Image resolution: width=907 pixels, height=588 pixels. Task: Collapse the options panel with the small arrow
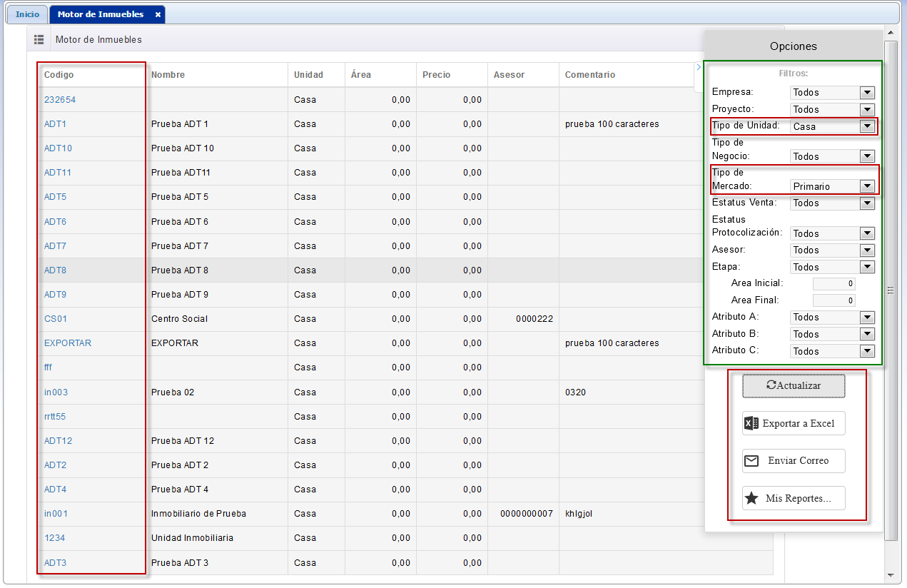click(x=698, y=67)
